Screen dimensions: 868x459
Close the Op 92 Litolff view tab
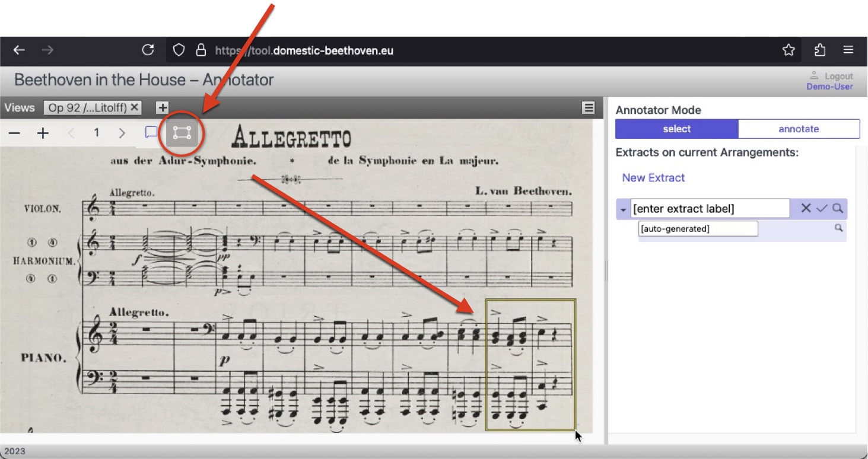[135, 107]
